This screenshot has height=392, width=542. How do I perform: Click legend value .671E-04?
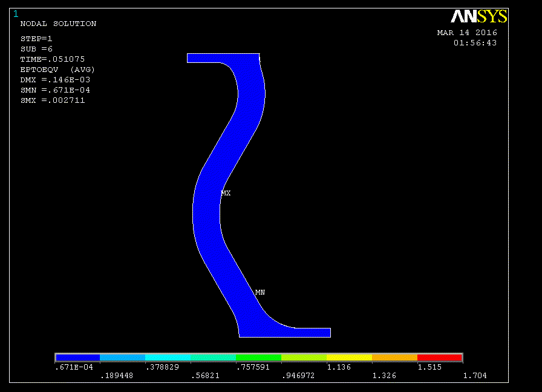pyautogui.click(x=74, y=367)
